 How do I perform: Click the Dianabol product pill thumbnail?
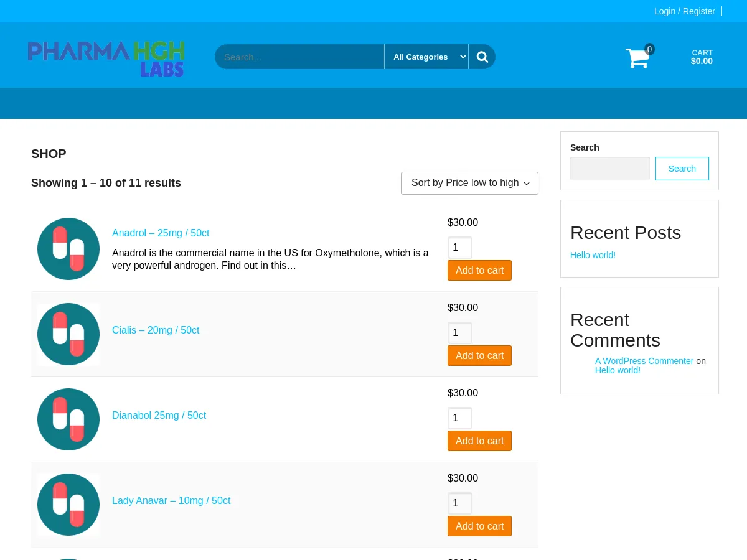pos(68,419)
